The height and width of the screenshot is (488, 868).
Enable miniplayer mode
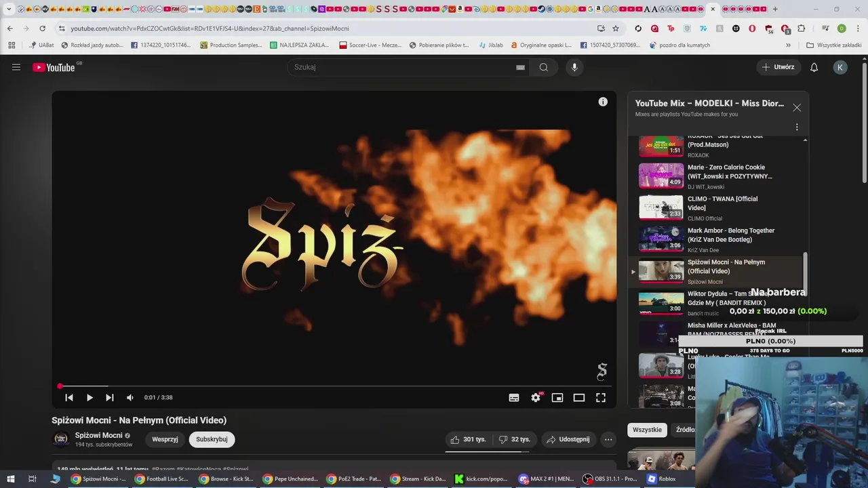coord(557,398)
